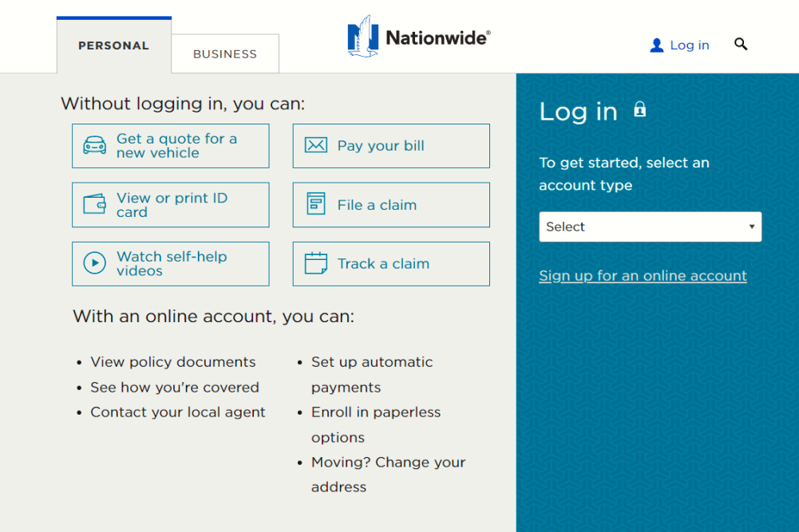Stay on the Personal tab
The height and width of the screenshot is (532, 799).
113,45
